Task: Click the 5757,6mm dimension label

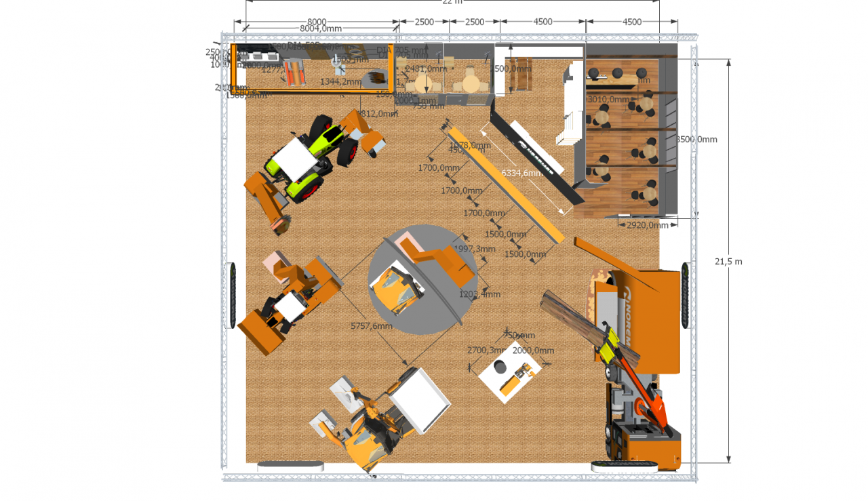Action: [x=372, y=326]
